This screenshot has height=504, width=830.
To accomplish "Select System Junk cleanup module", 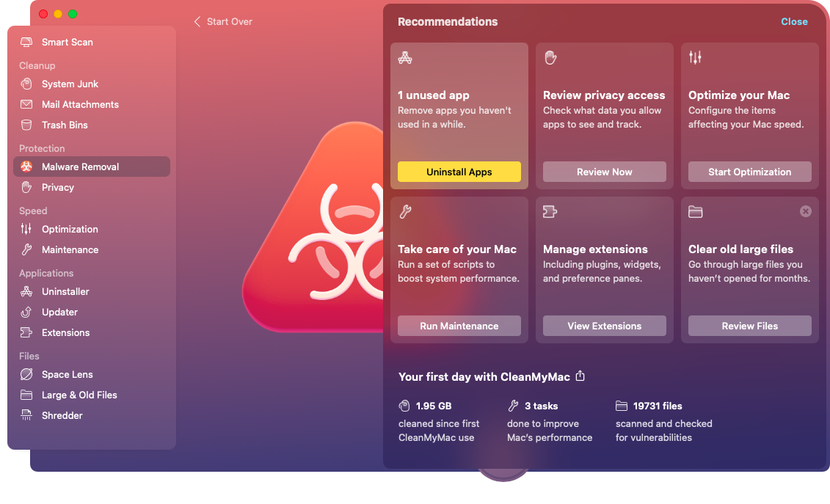I will pos(92,84).
